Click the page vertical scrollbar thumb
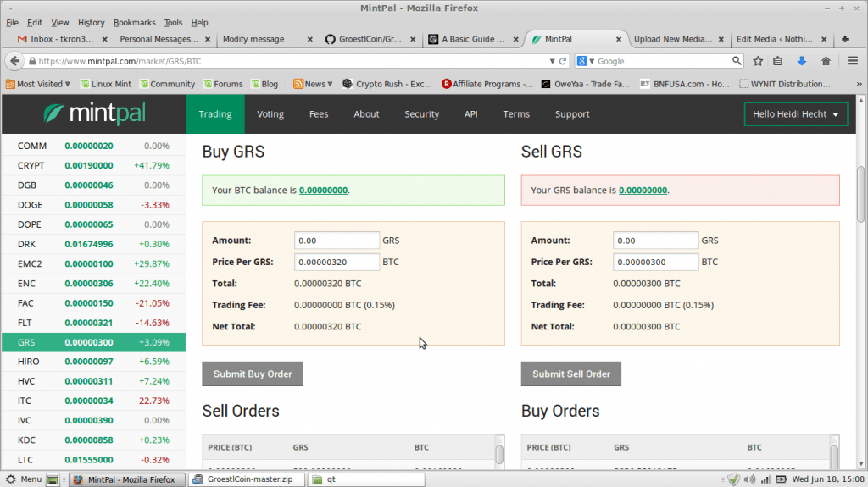 [x=861, y=194]
